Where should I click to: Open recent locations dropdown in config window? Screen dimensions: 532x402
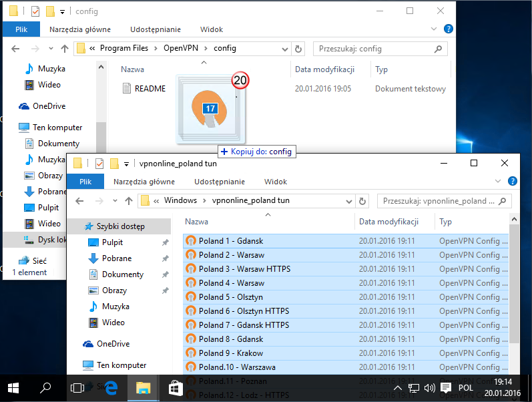(51, 49)
